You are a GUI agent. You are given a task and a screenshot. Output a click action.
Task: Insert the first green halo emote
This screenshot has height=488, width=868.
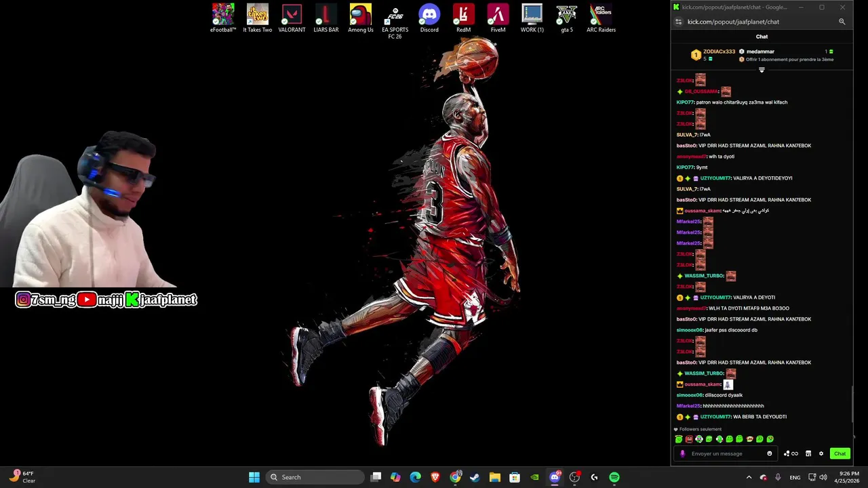coord(679,439)
